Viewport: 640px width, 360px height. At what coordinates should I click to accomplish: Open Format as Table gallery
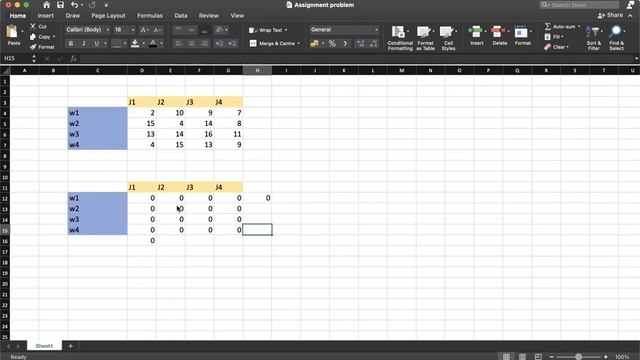(425, 38)
